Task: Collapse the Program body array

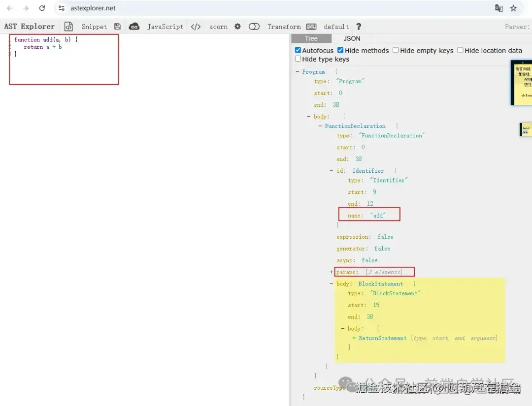Action: click(x=308, y=116)
